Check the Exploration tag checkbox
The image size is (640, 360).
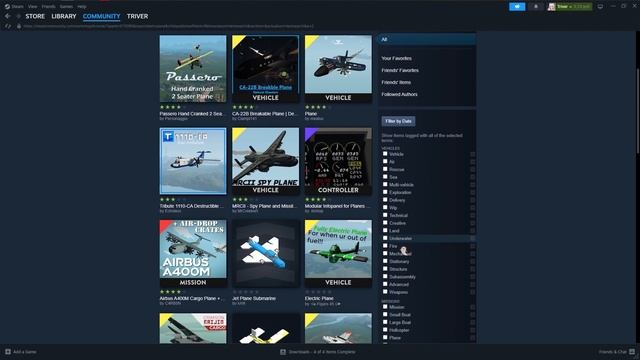tap(385, 192)
